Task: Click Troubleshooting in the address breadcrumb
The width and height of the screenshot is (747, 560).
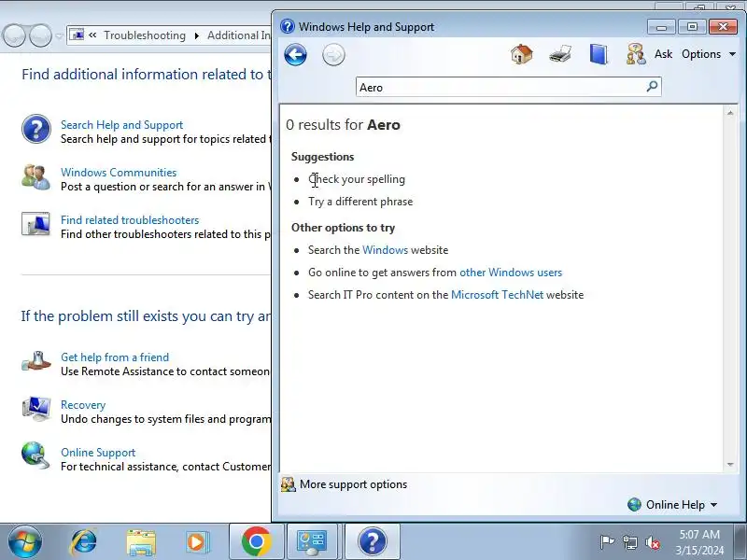Action: click(x=145, y=35)
